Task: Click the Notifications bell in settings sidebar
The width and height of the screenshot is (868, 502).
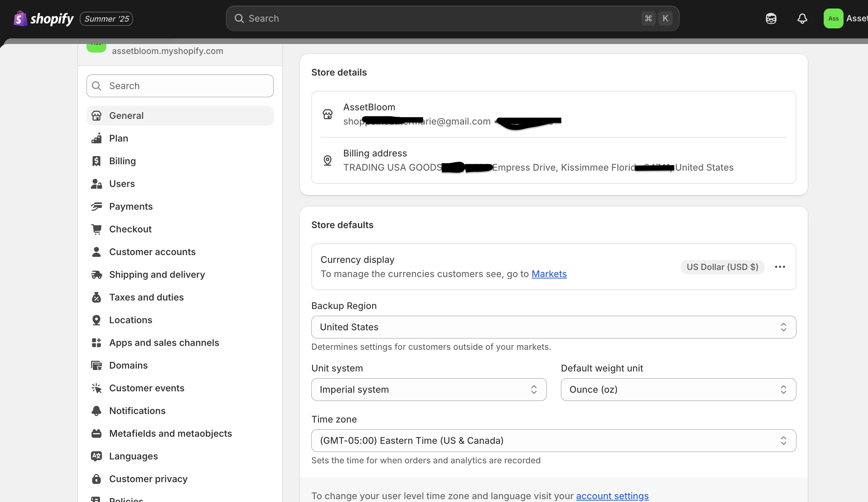Action: [x=96, y=411]
